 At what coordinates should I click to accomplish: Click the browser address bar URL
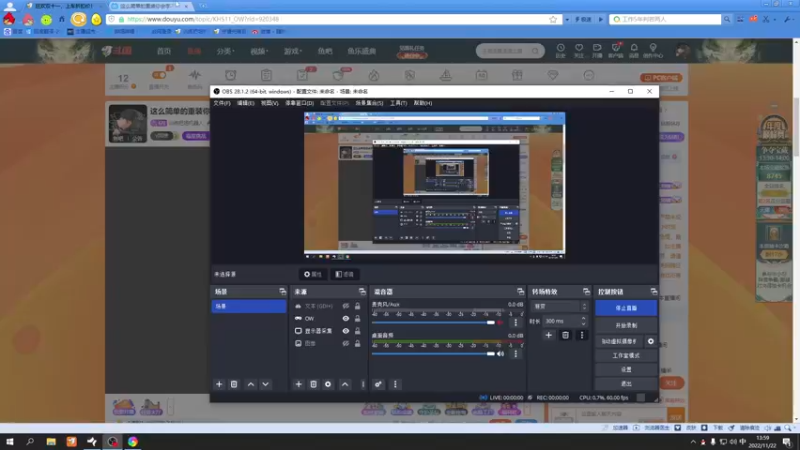pos(203,19)
